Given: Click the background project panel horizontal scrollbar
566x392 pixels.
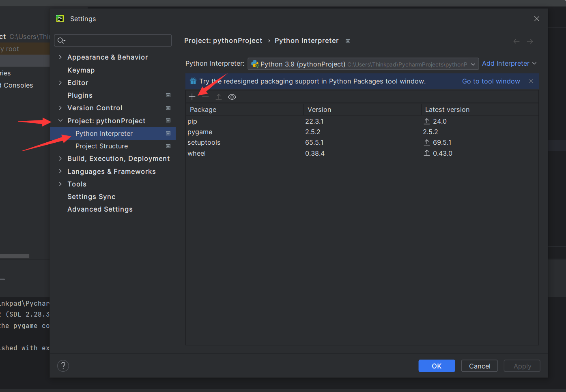Looking at the screenshot, I should (14, 256).
